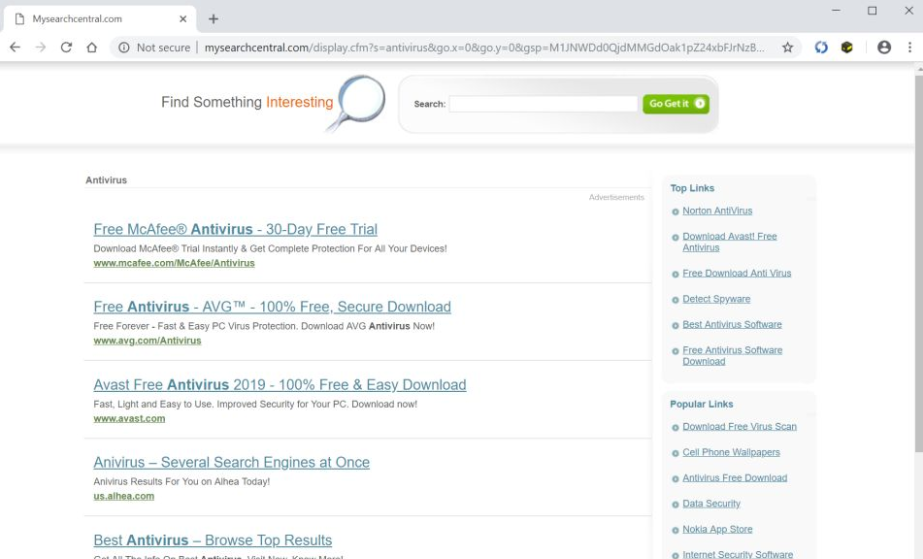Click the Search text field
923x559 pixels.
(543, 104)
